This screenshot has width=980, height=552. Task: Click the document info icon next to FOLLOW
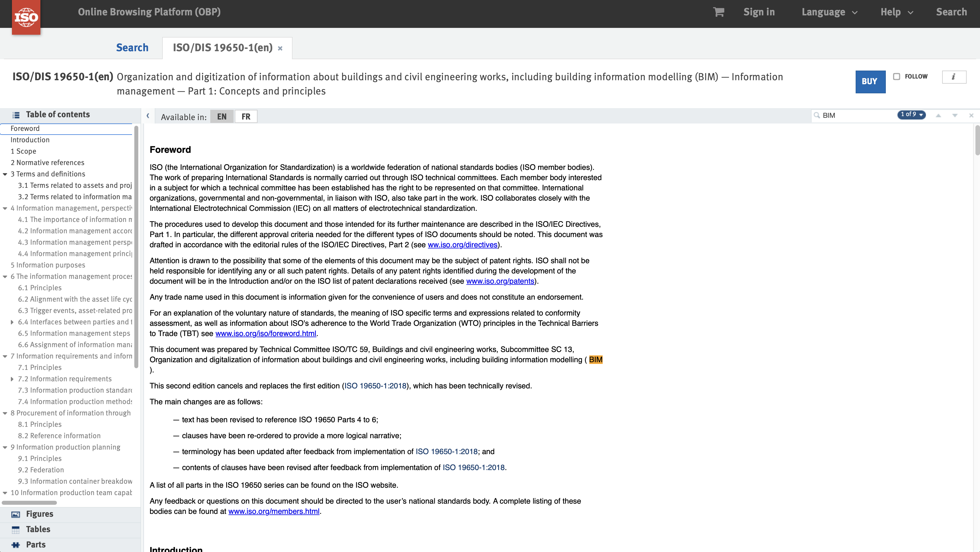(954, 77)
